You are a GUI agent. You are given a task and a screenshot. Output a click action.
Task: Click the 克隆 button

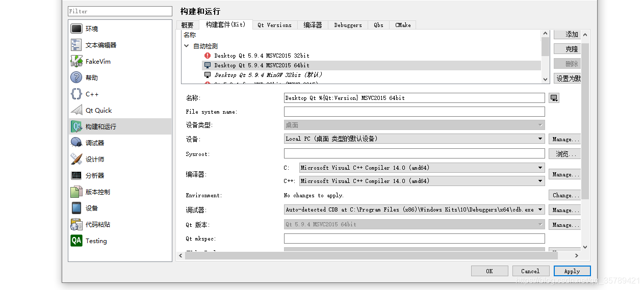pyautogui.click(x=567, y=49)
